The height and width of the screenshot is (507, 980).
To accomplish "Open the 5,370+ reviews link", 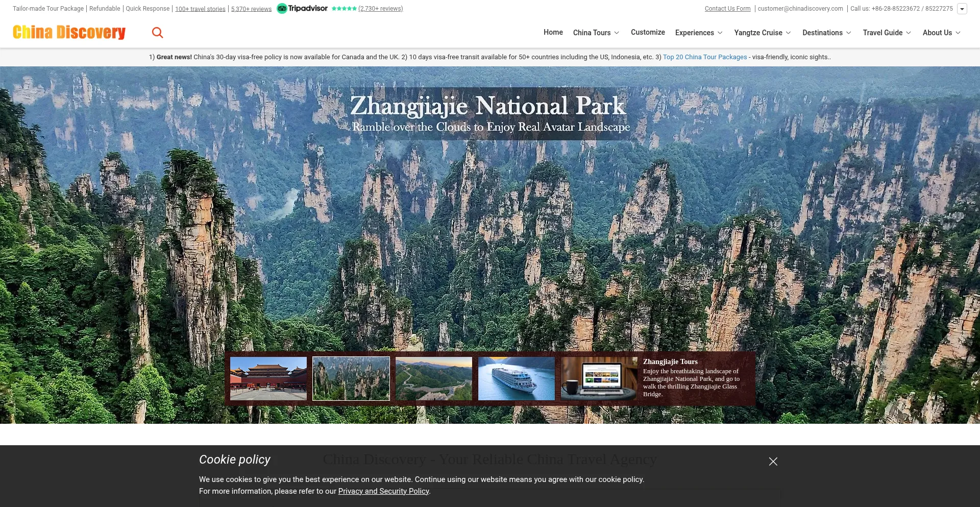I will click(x=251, y=9).
